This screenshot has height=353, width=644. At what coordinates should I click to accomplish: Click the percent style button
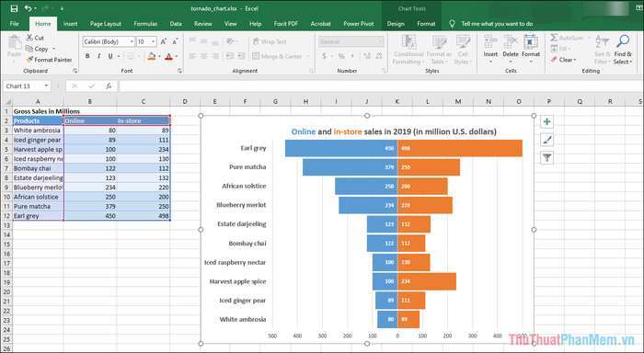tap(341, 56)
